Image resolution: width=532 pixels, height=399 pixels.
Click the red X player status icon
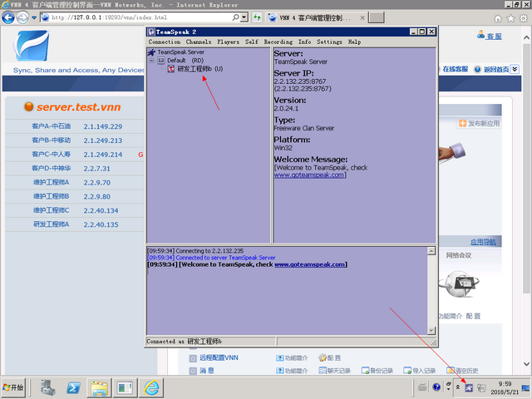[x=171, y=69]
